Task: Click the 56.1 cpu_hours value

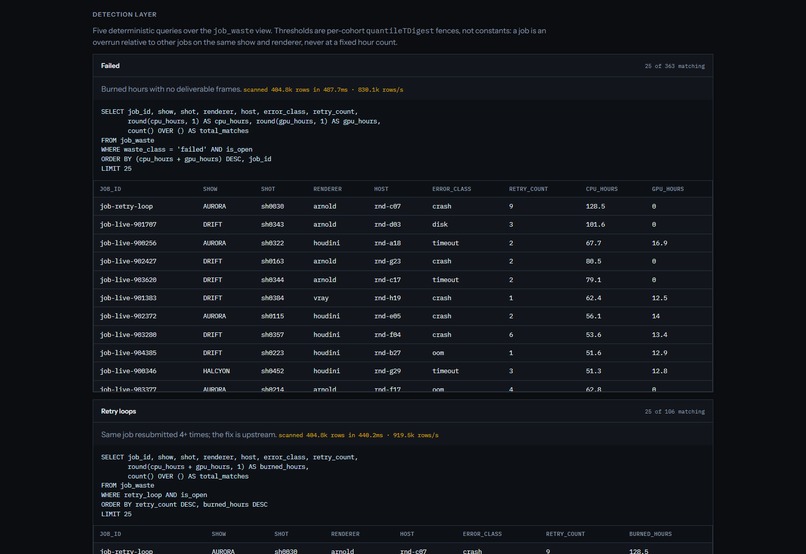Action: (x=593, y=316)
